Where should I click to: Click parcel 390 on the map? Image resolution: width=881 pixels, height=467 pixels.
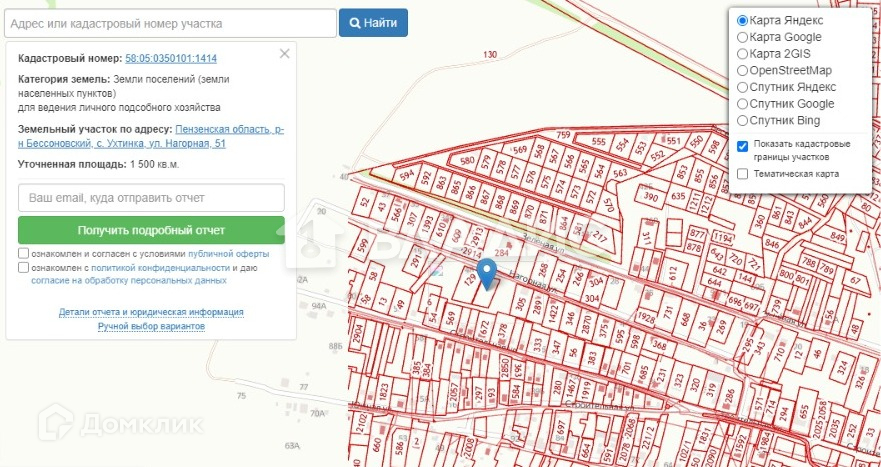pos(651,197)
